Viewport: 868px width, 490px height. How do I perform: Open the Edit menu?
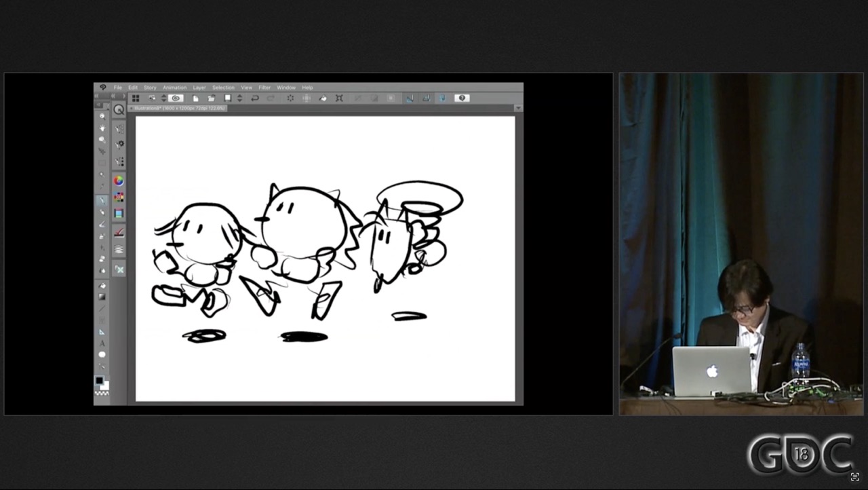click(x=133, y=88)
